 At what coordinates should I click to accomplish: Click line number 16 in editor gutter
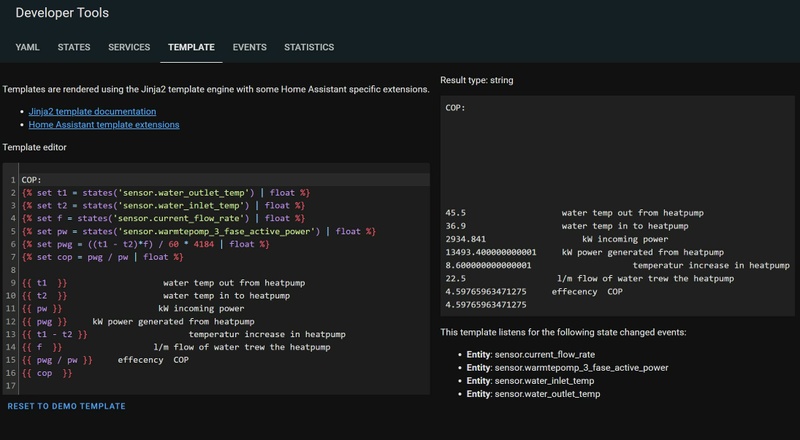pos(11,373)
